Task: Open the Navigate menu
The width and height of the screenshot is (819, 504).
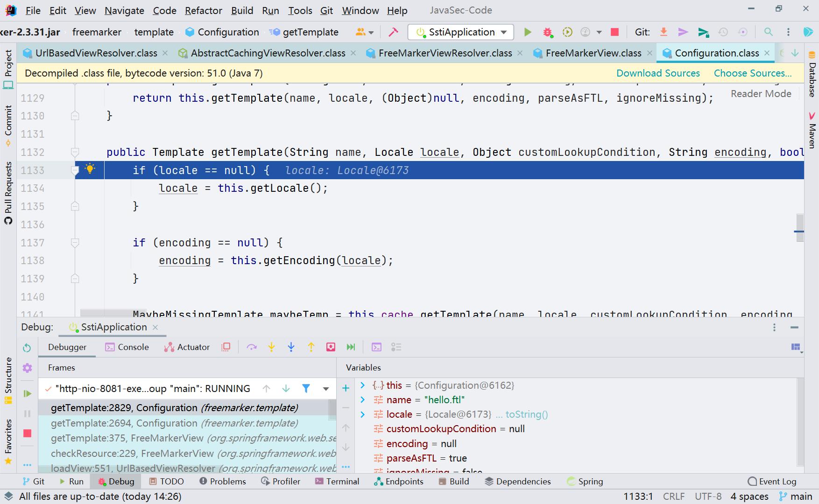Action: coord(124,10)
